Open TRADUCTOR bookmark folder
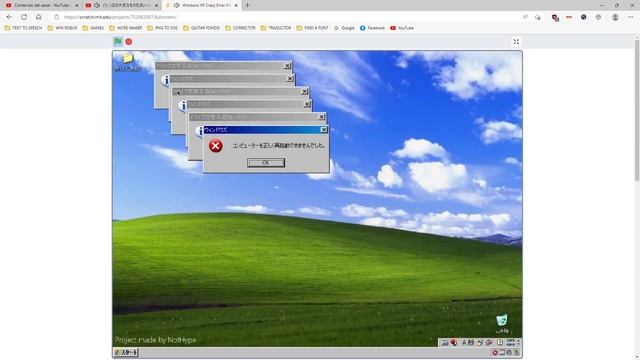The image size is (640, 360). point(276,28)
